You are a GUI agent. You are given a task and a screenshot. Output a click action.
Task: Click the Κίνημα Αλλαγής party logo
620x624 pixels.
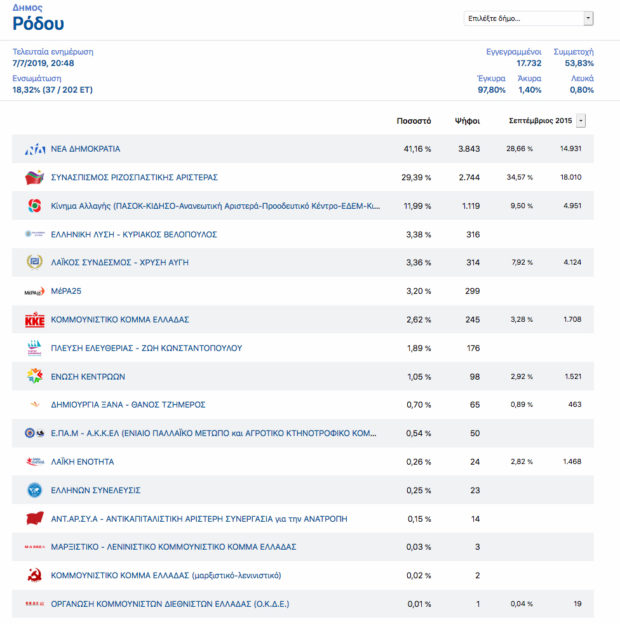[x=35, y=206]
